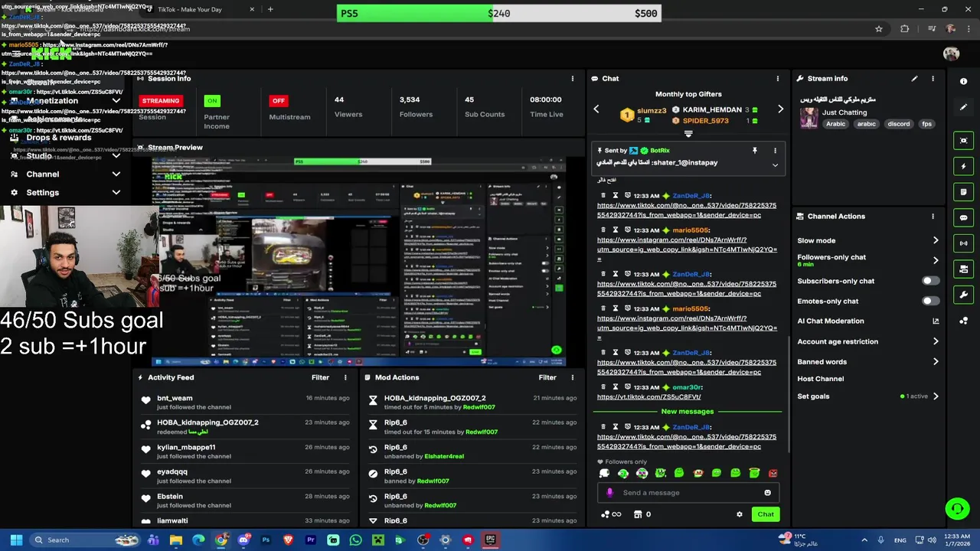Open Mod Actions options menu
Image resolution: width=980 pixels, height=551 pixels.
tap(572, 377)
